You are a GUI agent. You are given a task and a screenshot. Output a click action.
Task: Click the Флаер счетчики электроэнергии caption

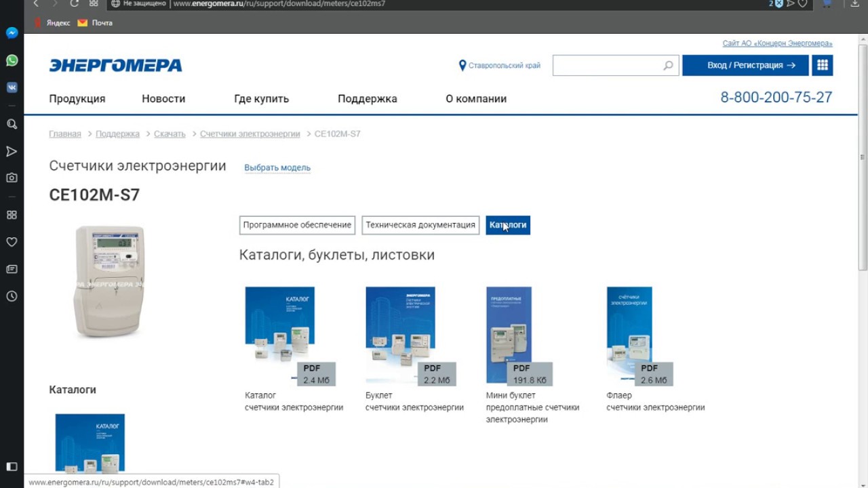(655, 401)
